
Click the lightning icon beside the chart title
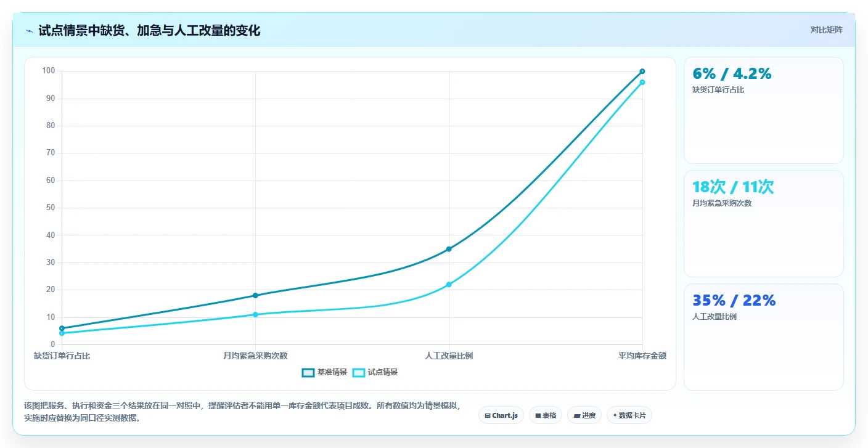pyautogui.click(x=29, y=31)
